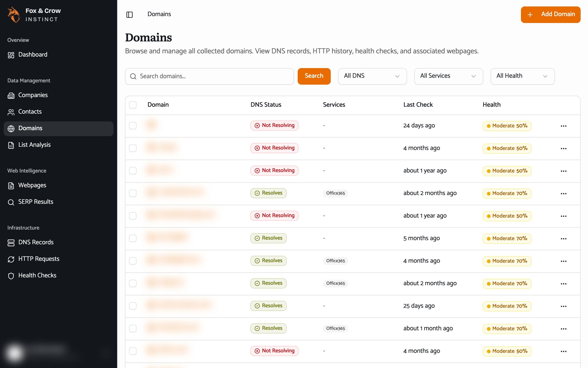588x368 pixels.
Task: Open actions menu for about 1 month ago row
Action: [563, 329]
